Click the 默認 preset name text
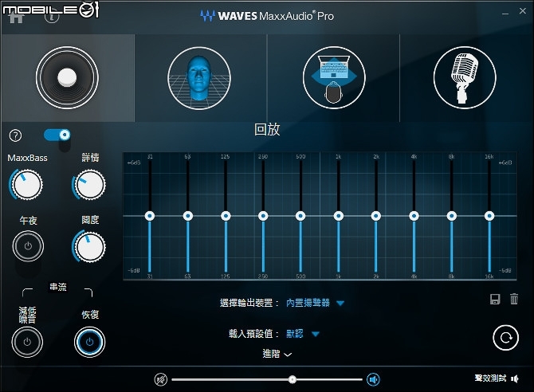 [x=295, y=334]
